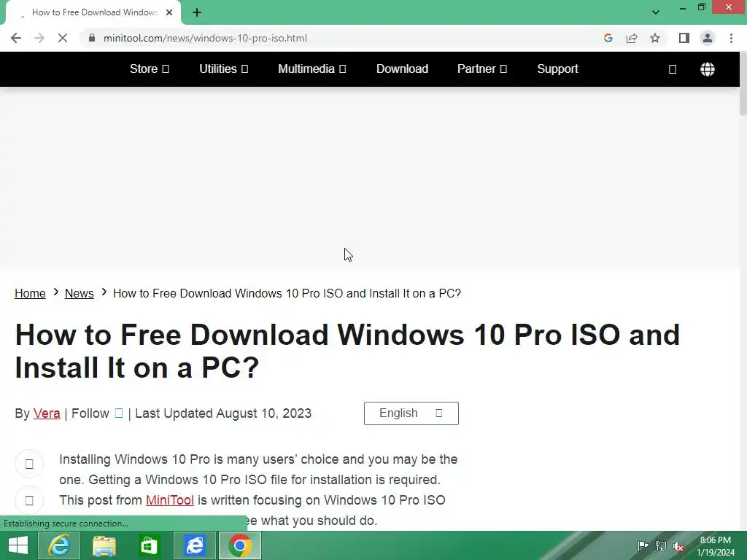Open a new tab with the plus button

197,12
